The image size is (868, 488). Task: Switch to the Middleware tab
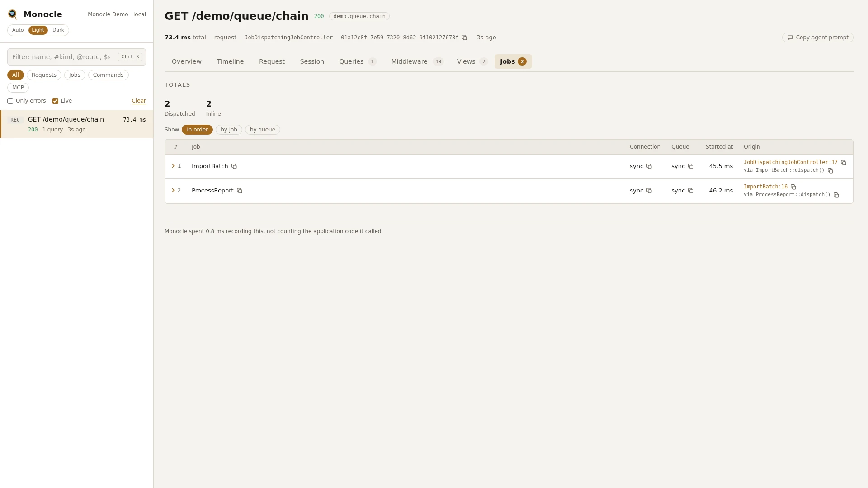(417, 61)
